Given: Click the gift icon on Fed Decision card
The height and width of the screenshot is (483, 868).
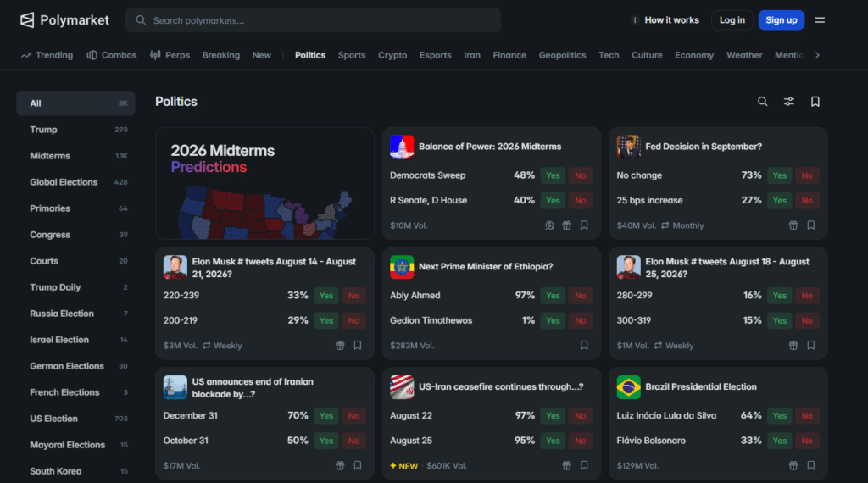Looking at the screenshot, I should (793, 225).
